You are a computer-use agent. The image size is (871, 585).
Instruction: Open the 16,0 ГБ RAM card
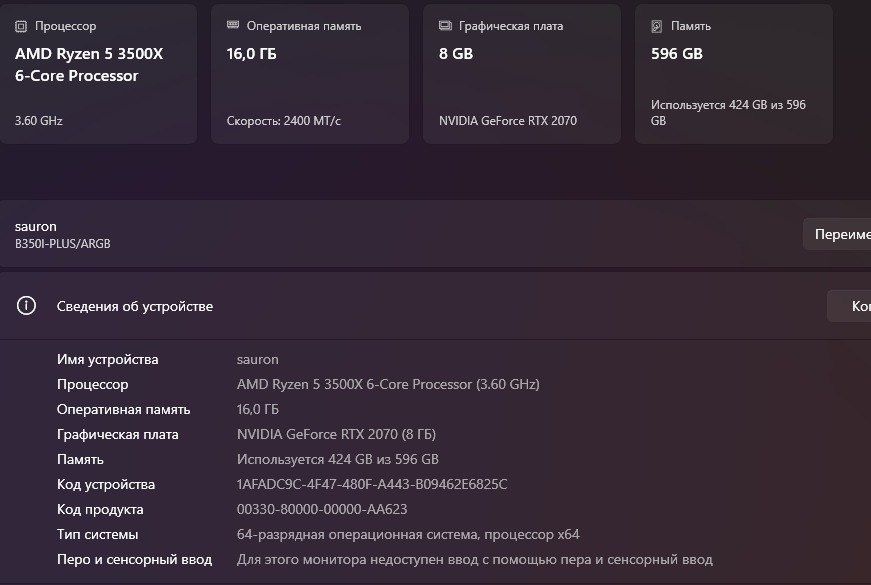tap(310, 74)
